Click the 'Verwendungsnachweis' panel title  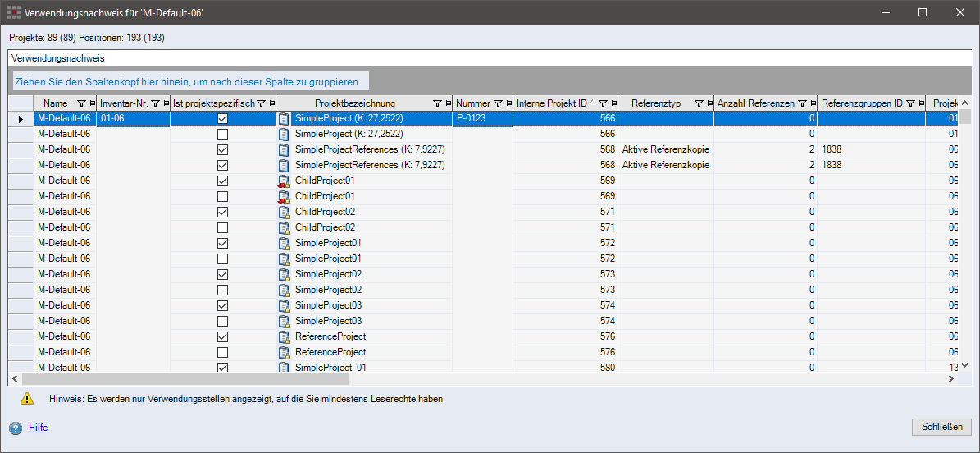(57, 58)
